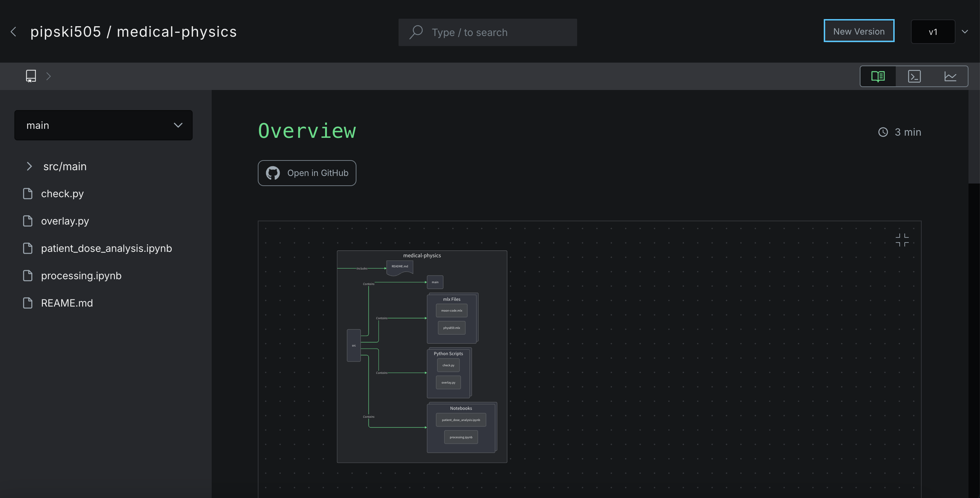Switch to the chart analytics view tab
Viewport: 980px width, 498px height.
point(950,76)
